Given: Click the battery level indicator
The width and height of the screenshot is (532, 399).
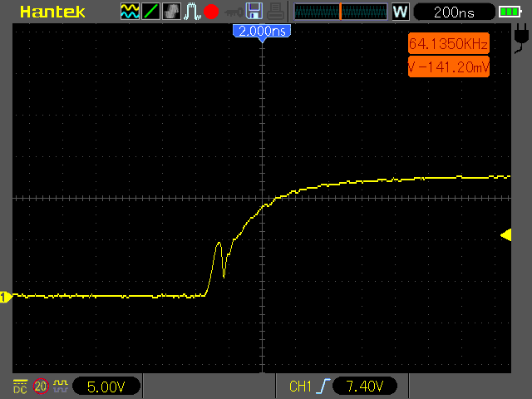Looking at the screenshot, I should (510, 12).
